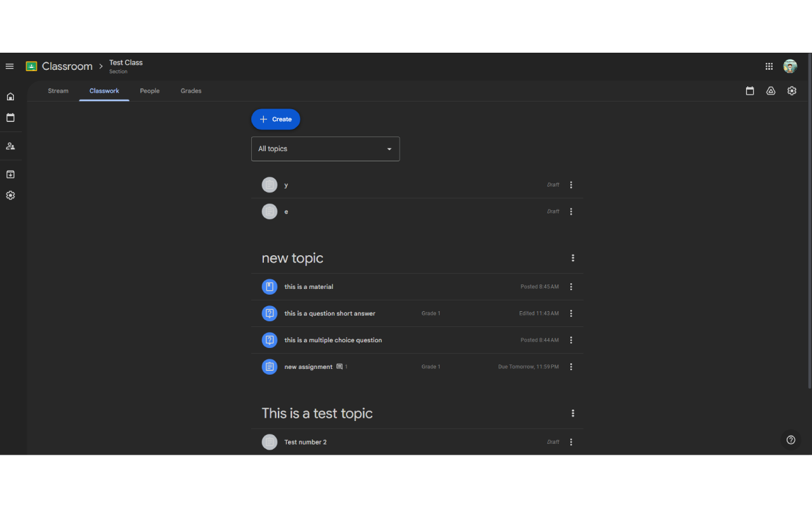Click draft icon beside 'Test number 2'

click(x=270, y=442)
